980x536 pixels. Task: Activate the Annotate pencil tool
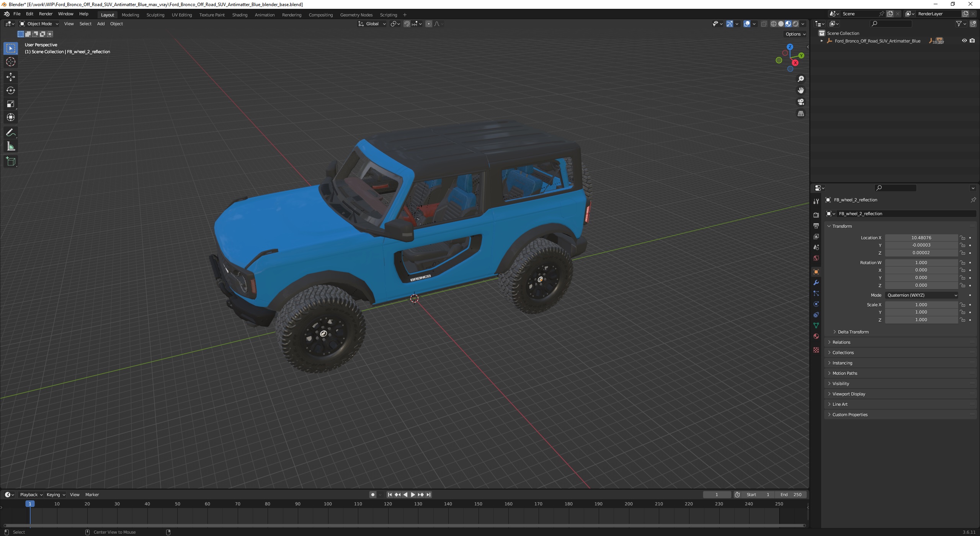(x=10, y=133)
